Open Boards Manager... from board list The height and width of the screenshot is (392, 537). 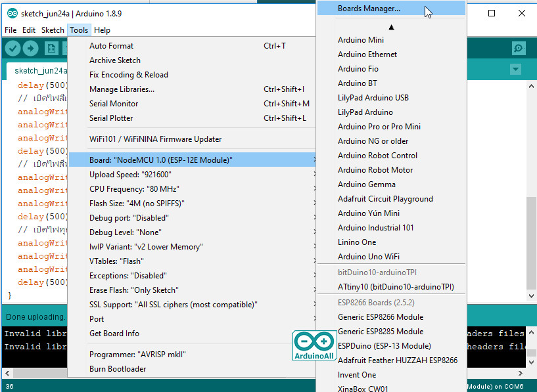391,9
